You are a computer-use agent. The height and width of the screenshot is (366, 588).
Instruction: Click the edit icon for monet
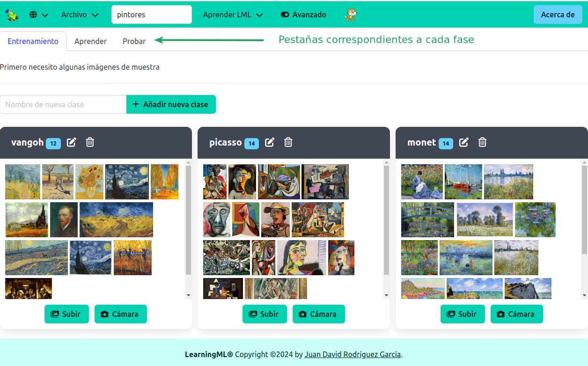click(x=464, y=142)
